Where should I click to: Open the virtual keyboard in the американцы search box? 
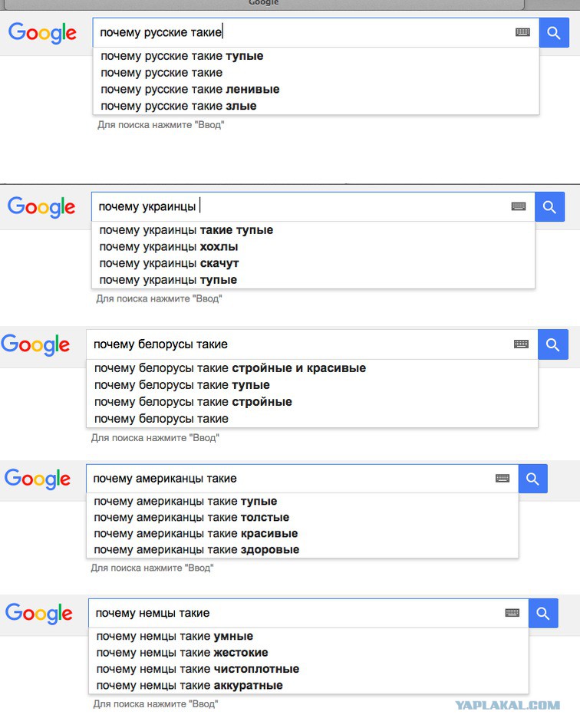[503, 478]
